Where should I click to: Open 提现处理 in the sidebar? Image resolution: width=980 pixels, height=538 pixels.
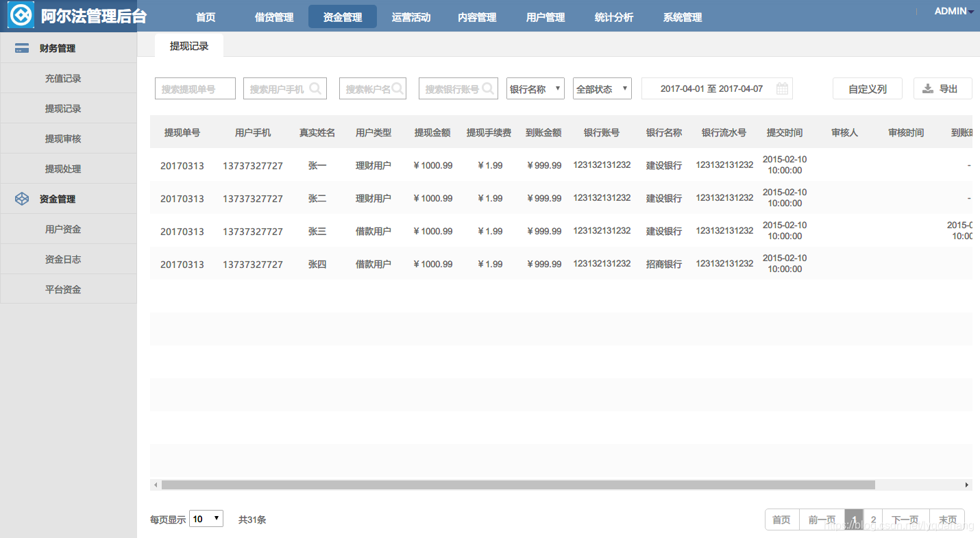[69, 169]
